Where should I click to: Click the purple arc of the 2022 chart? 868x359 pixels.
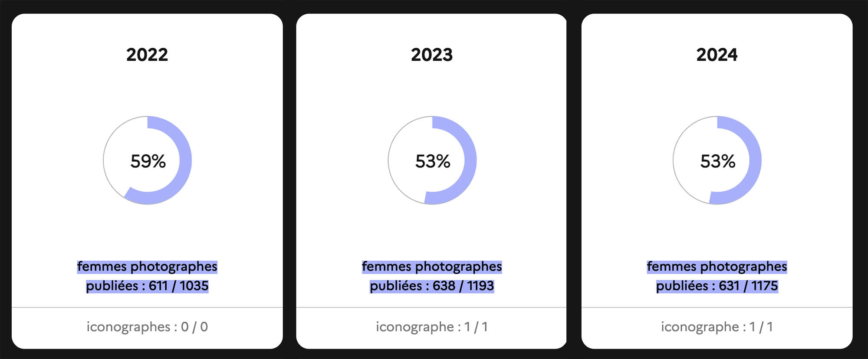185,160
